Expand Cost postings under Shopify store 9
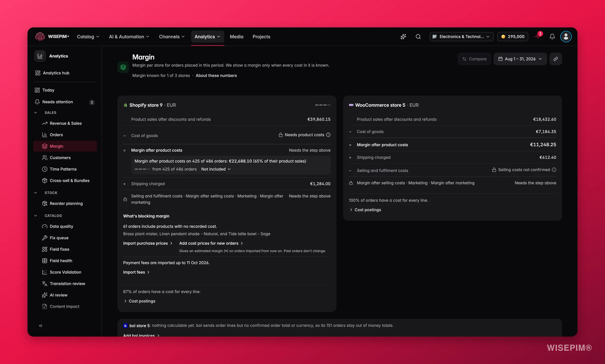Screen dimensions: 605x364 click(x=140, y=301)
